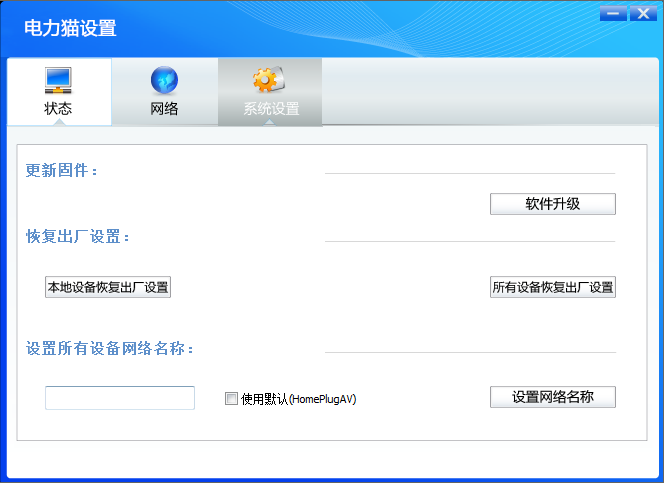Enable the 使用默认(HomePlugAV) checkbox

pos(231,399)
